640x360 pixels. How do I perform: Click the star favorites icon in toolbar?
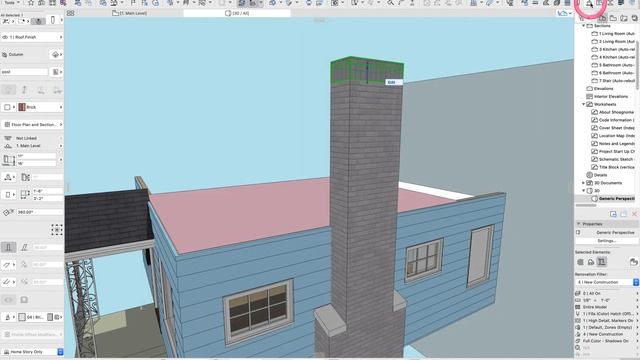[x=31, y=3]
